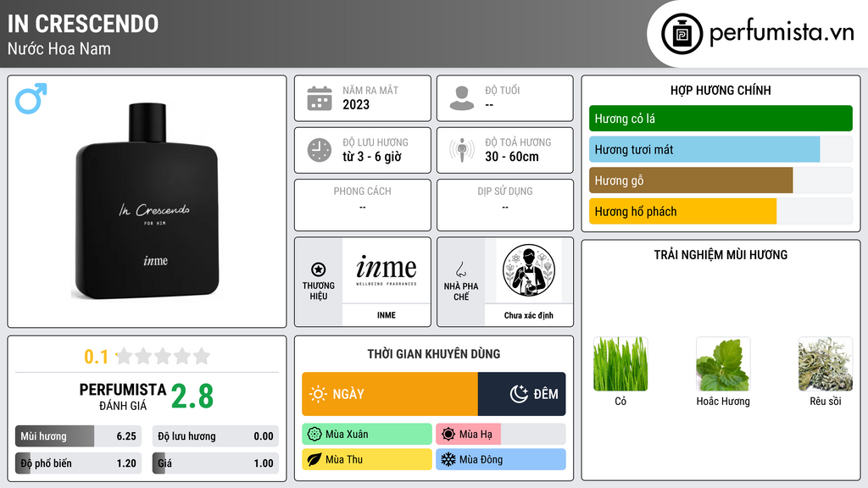This screenshot has height=488, width=868.
Task: Click the Mùa Đông season tag
Action: [x=500, y=459]
